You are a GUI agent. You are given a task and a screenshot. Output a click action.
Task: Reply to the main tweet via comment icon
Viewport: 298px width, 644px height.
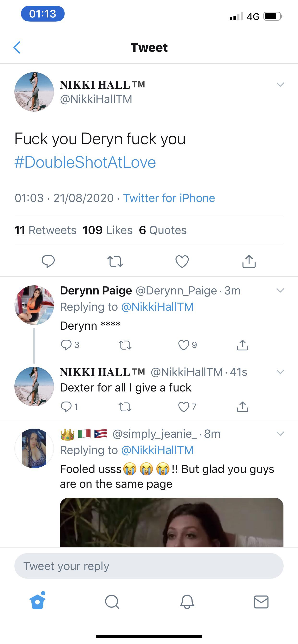coord(48,261)
